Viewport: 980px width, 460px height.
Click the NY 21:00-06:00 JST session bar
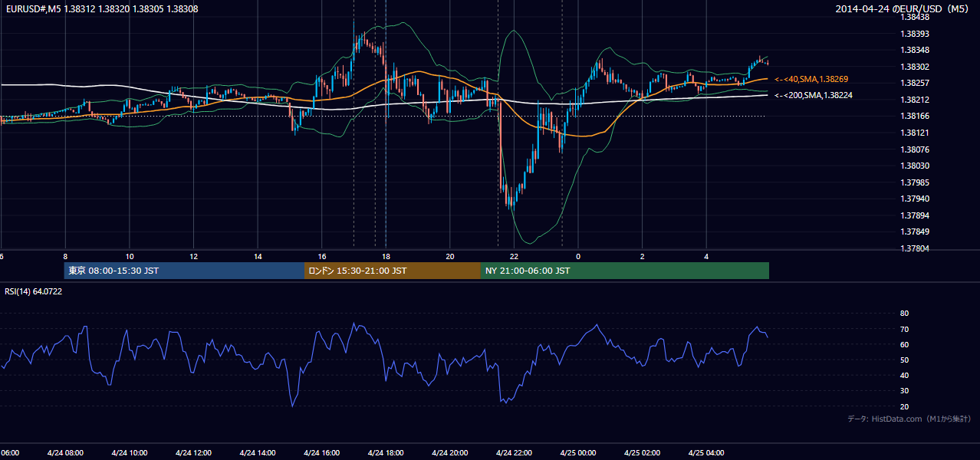[x=625, y=271]
